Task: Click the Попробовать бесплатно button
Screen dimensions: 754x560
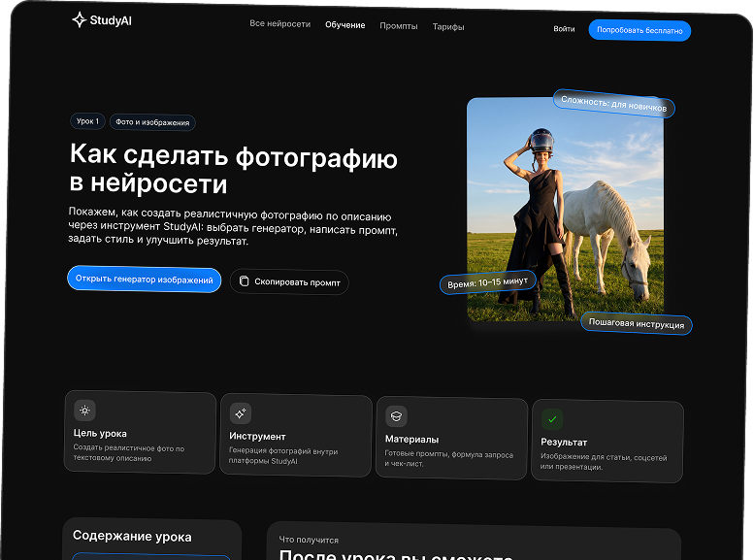Action: [x=639, y=30]
